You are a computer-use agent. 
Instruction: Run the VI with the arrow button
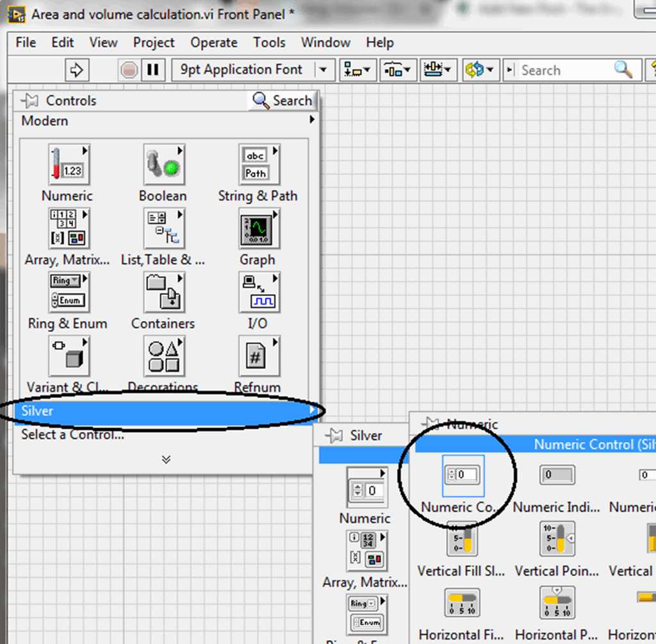point(76,70)
